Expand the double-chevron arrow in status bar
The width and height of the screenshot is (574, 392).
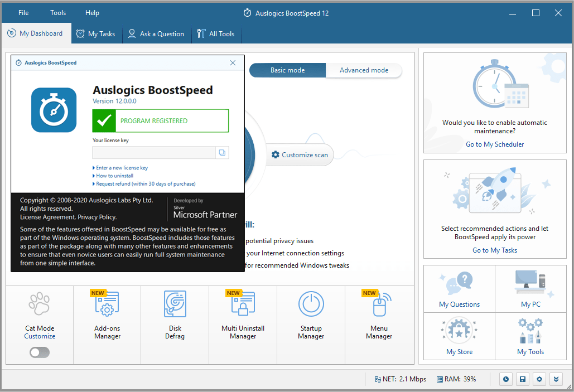coord(556,379)
